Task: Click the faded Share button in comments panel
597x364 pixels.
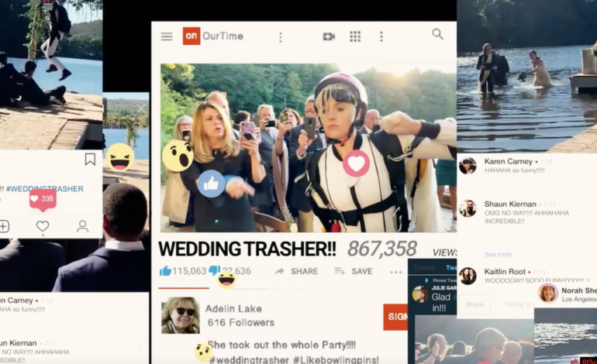Action: coord(474,304)
